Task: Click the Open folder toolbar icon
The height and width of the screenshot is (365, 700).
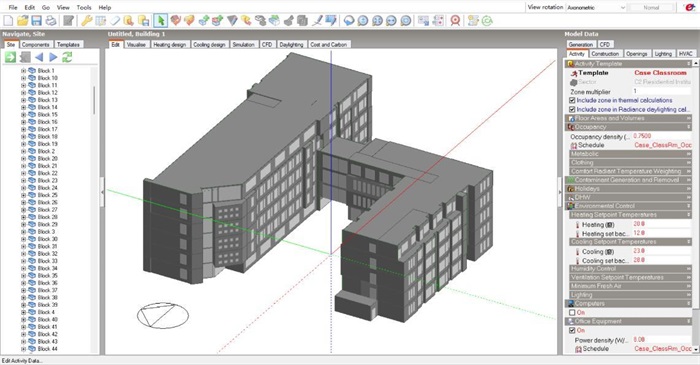Action: (22, 21)
